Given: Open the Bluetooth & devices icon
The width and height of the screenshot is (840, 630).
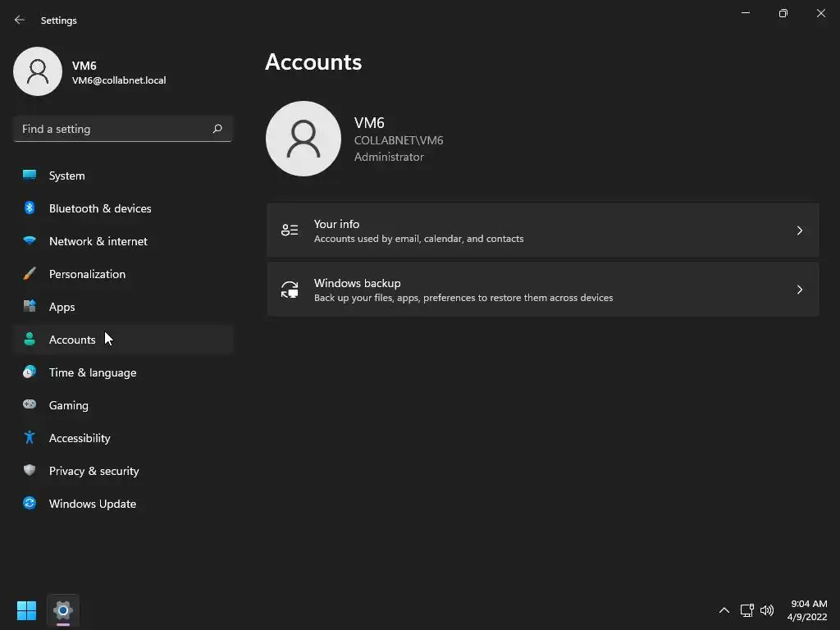Looking at the screenshot, I should pos(30,208).
